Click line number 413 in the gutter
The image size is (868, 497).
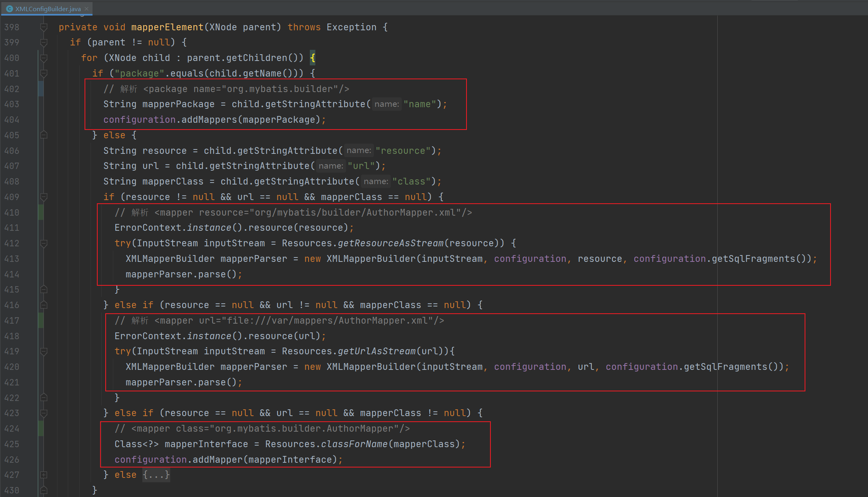tap(12, 259)
